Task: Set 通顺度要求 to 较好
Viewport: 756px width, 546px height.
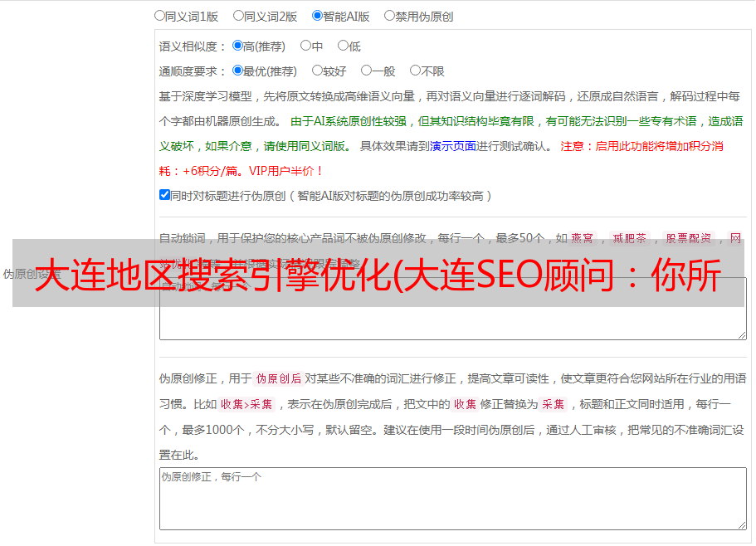Action: click(317, 71)
